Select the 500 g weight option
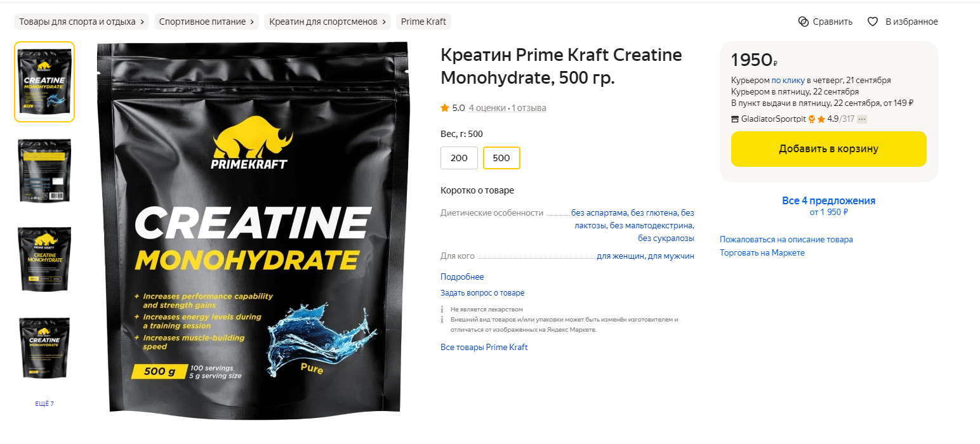Viewport: 980px width, 444px height. 501,158
